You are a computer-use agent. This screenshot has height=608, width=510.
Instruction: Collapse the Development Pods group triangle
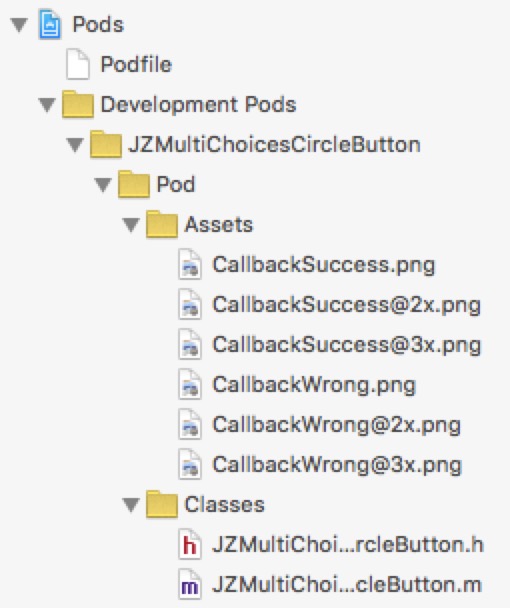[47, 105]
